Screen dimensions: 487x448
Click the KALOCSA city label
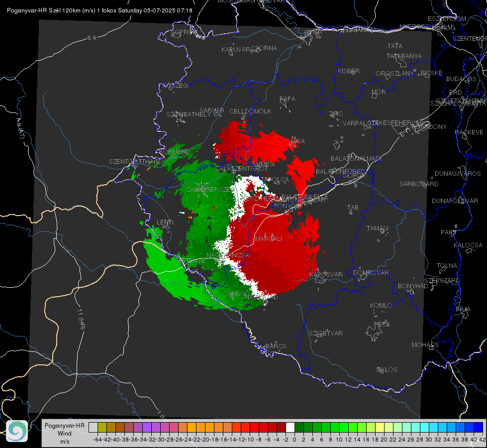point(468,245)
